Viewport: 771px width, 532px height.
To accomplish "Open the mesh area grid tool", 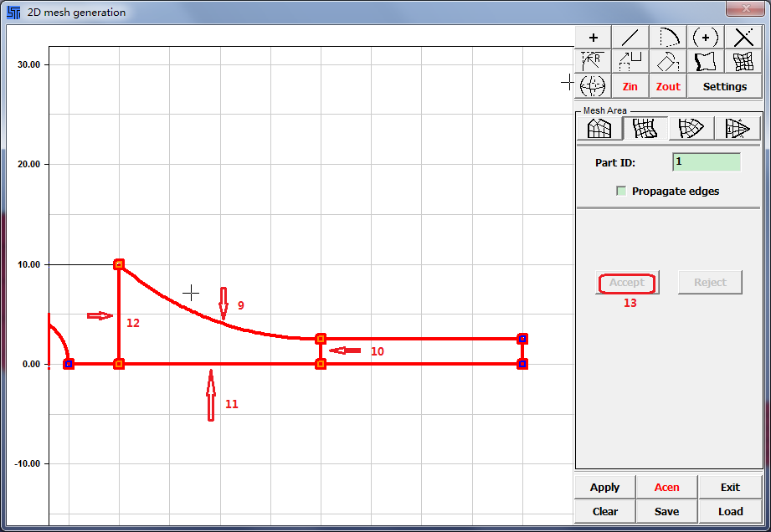I will pyautogui.click(x=743, y=62).
